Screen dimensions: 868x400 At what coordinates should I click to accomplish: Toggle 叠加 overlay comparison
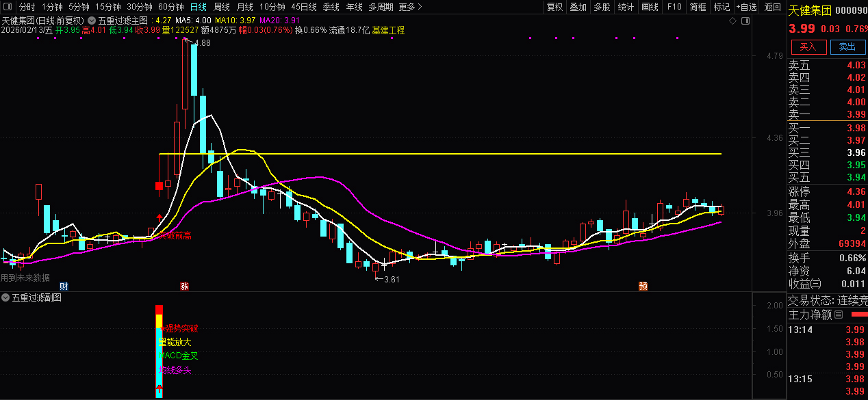pos(578,8)
